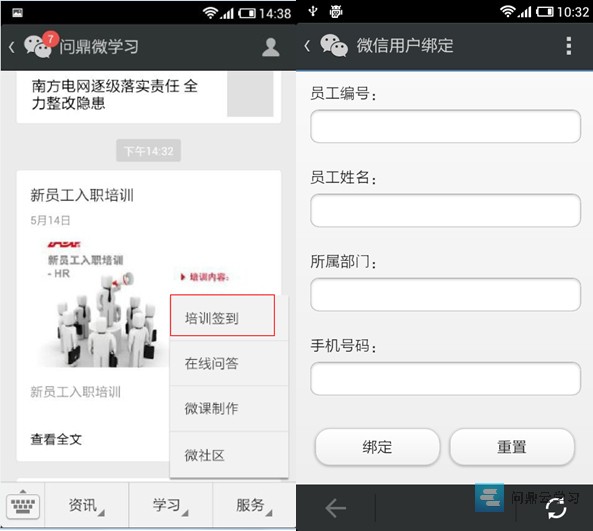The image size is (593, 531).
Task: Select 在线问答 from the popup menu
Action: coord(229,363)
